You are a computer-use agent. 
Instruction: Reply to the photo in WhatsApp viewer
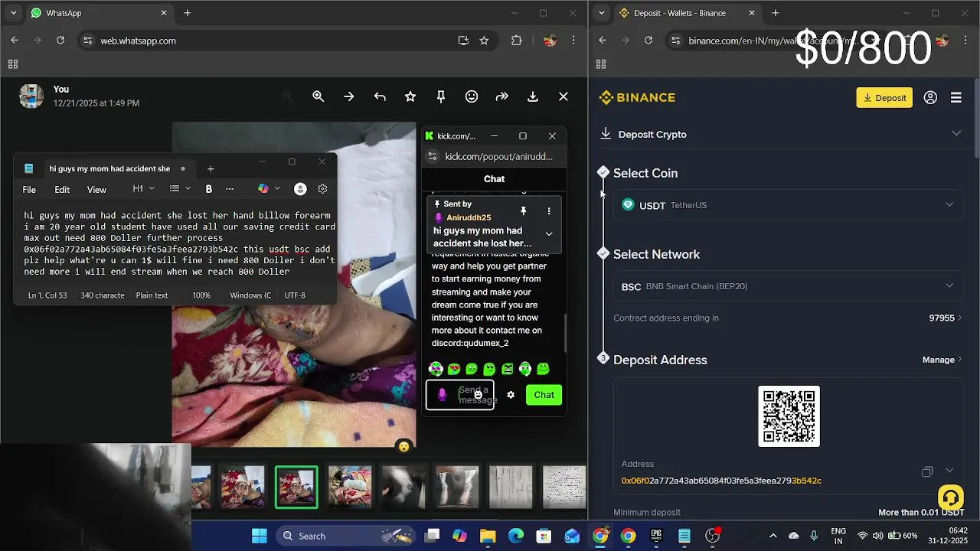380,96
